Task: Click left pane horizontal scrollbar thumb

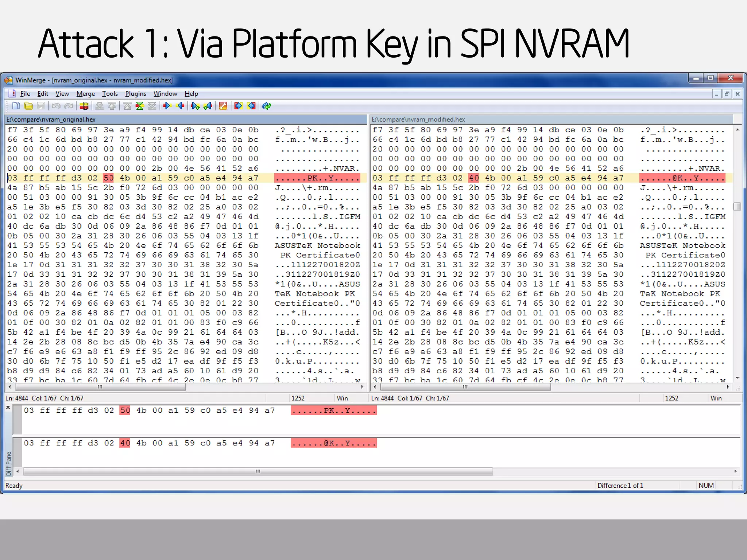Action: click(100, 387)
